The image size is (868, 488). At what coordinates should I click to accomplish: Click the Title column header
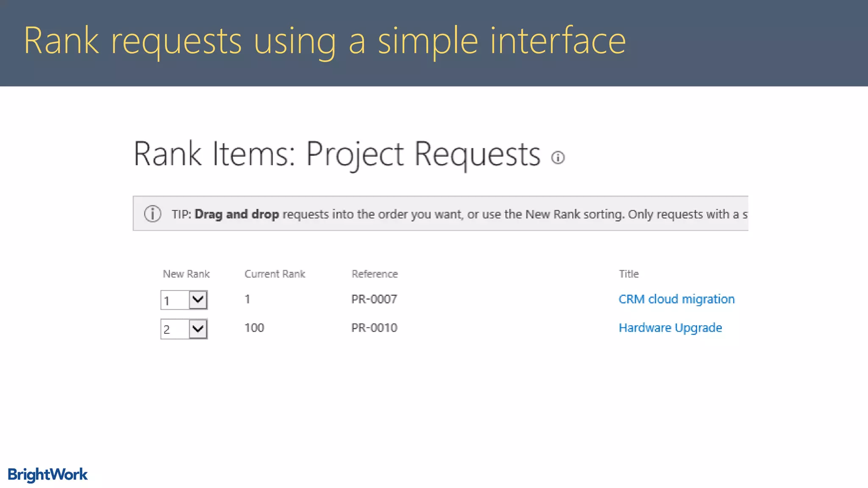pyautogui.click(x=629, y=274)
